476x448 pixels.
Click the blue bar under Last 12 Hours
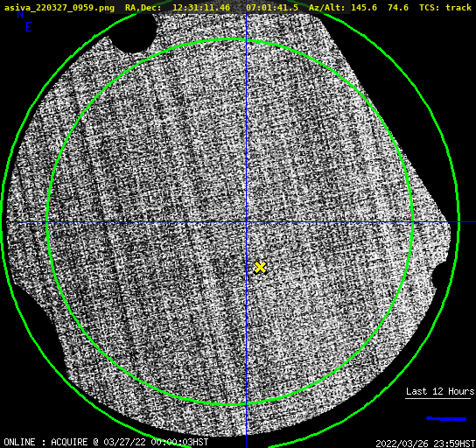446,419
